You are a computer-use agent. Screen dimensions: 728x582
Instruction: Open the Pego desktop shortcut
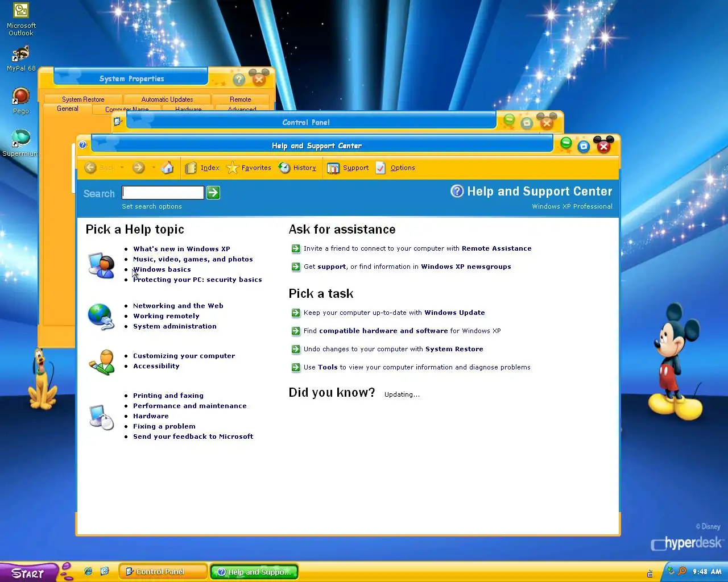21,101
